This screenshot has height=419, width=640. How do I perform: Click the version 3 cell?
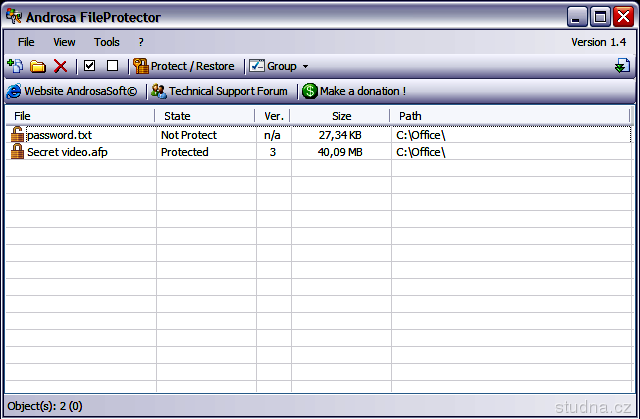click(x=273, y=152)
